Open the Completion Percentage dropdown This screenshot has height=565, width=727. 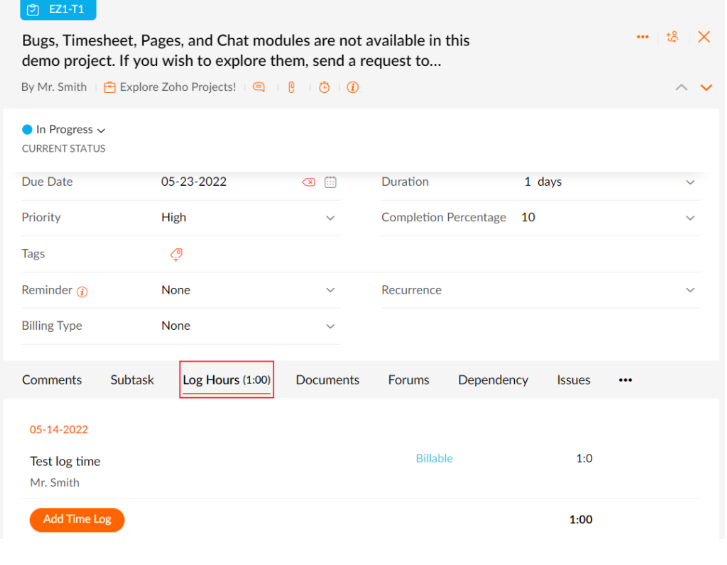pos(690,218)
